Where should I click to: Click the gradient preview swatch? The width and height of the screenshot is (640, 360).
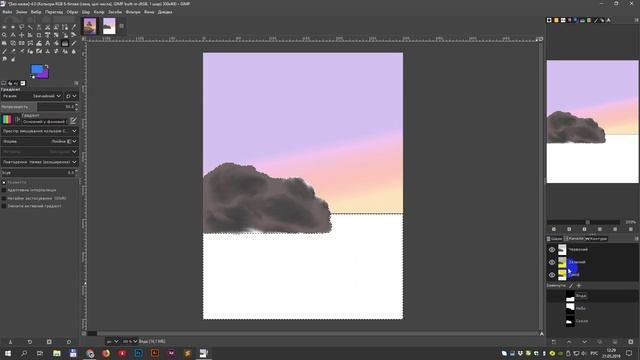point(7,119)
